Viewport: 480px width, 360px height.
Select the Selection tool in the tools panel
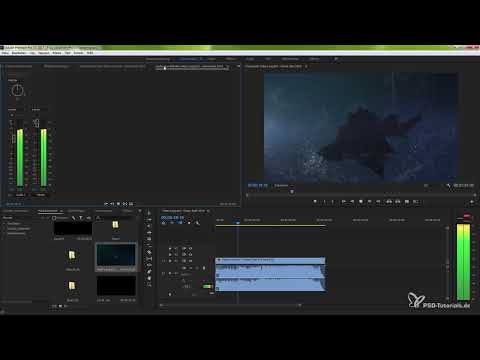coord(149,213)
